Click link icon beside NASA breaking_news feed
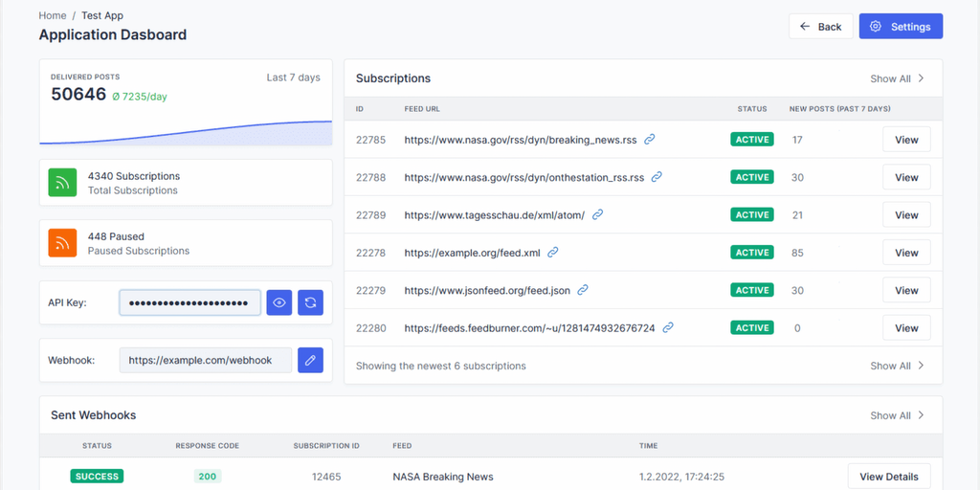The height and width of the screenshot is (490, 980). (650, 140)
